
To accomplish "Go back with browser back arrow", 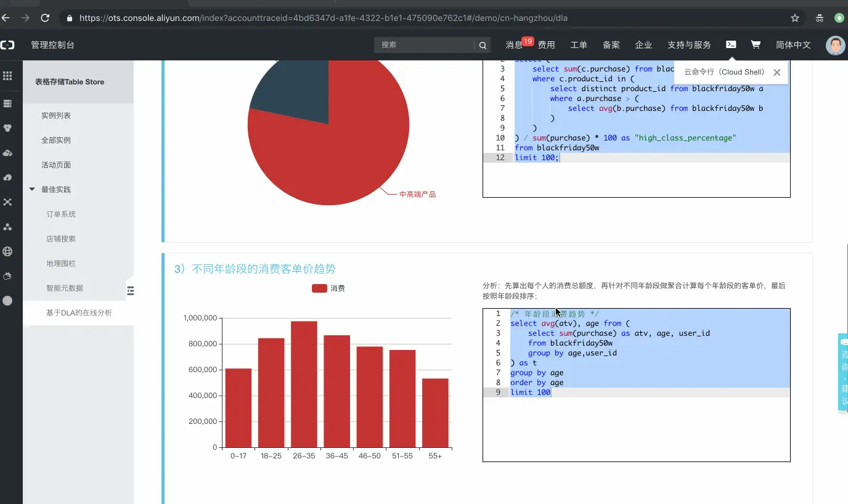I will [x=6, y=18].
